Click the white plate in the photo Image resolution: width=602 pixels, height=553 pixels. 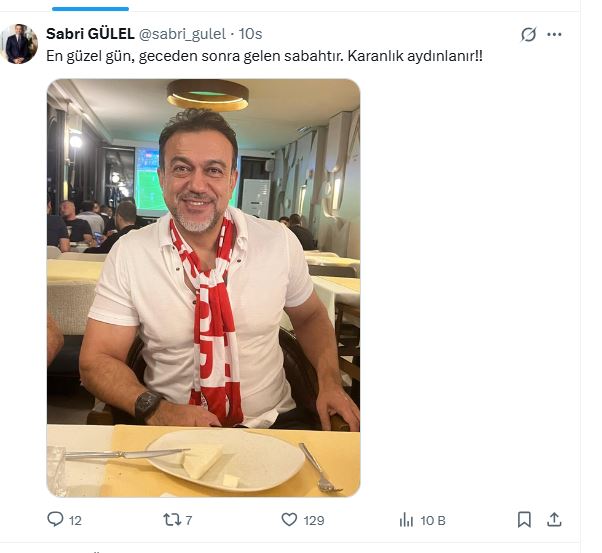coord(225,461)
